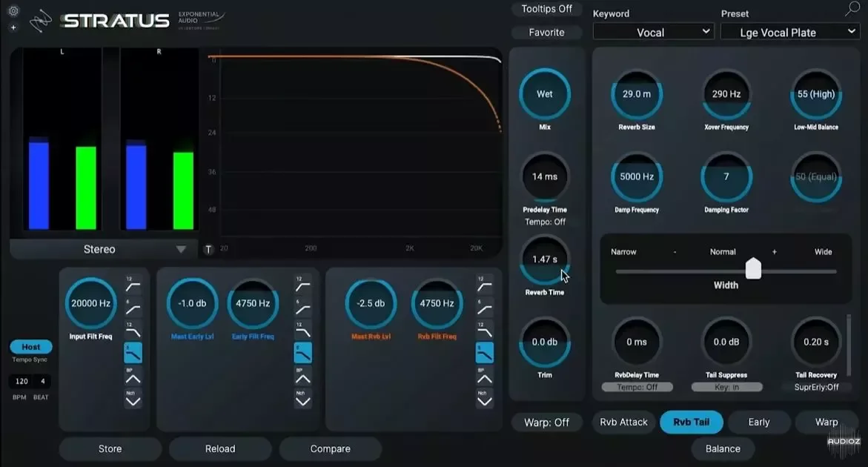Open the preset search magnifier icon
The height and width of the screenshot is (467, 868).
click(x=852, y=9)
